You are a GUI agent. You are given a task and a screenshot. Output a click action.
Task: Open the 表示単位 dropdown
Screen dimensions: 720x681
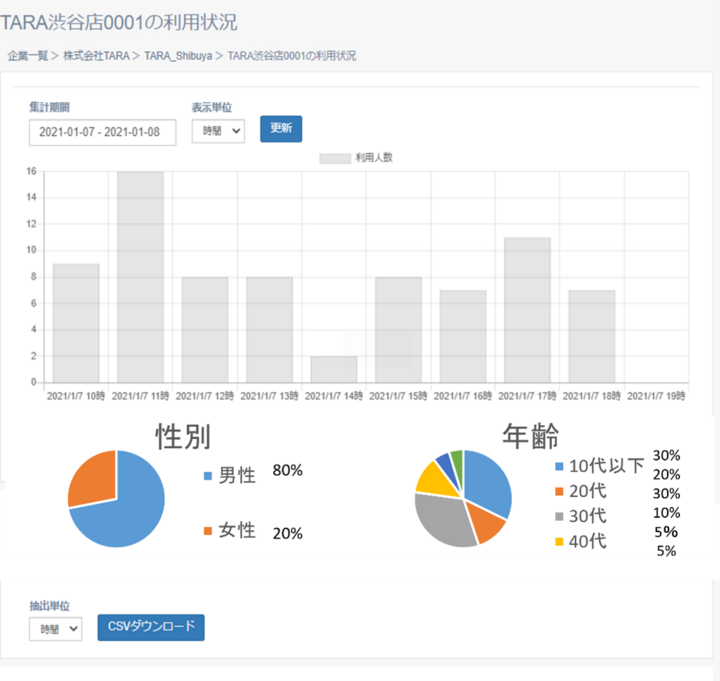coord(218,131)
